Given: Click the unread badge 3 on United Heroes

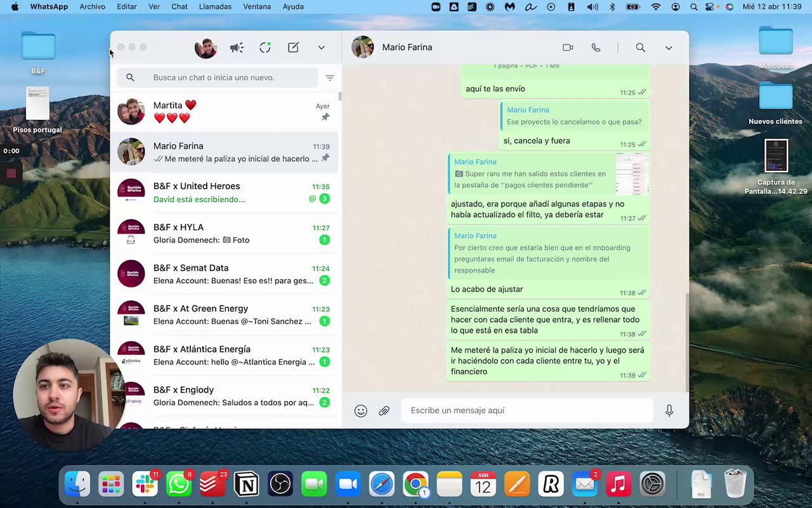Looking at the screenshot, I should click(324, 199).
